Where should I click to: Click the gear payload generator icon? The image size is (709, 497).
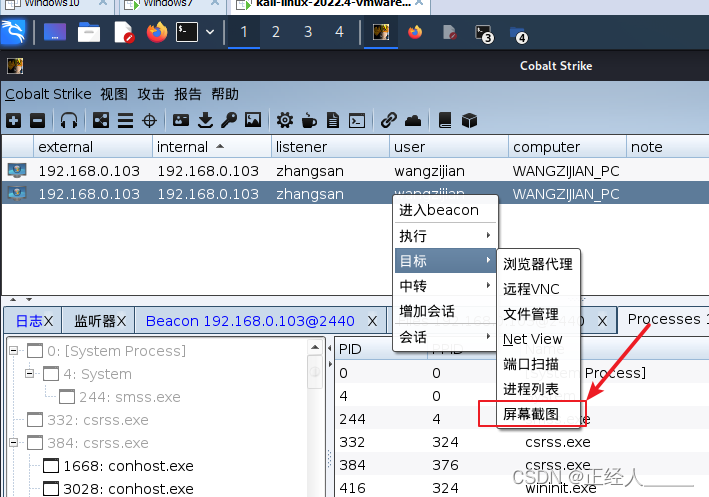[285, 120]
